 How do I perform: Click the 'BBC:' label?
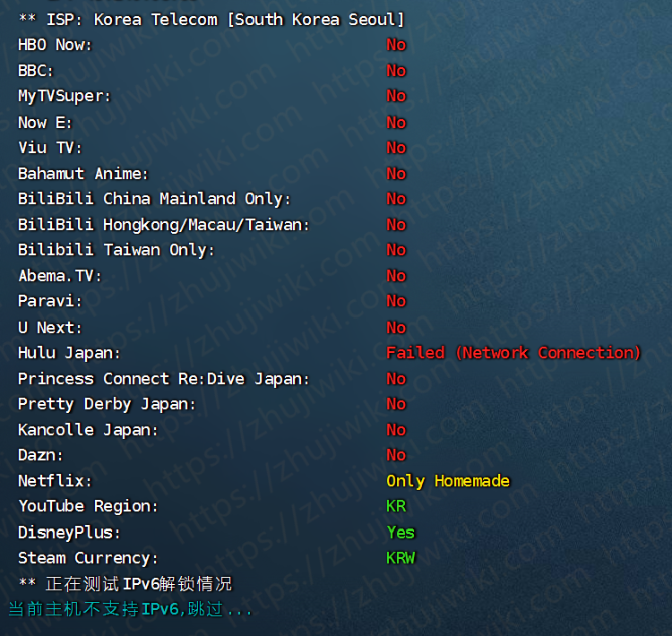[x=36, y=71]
